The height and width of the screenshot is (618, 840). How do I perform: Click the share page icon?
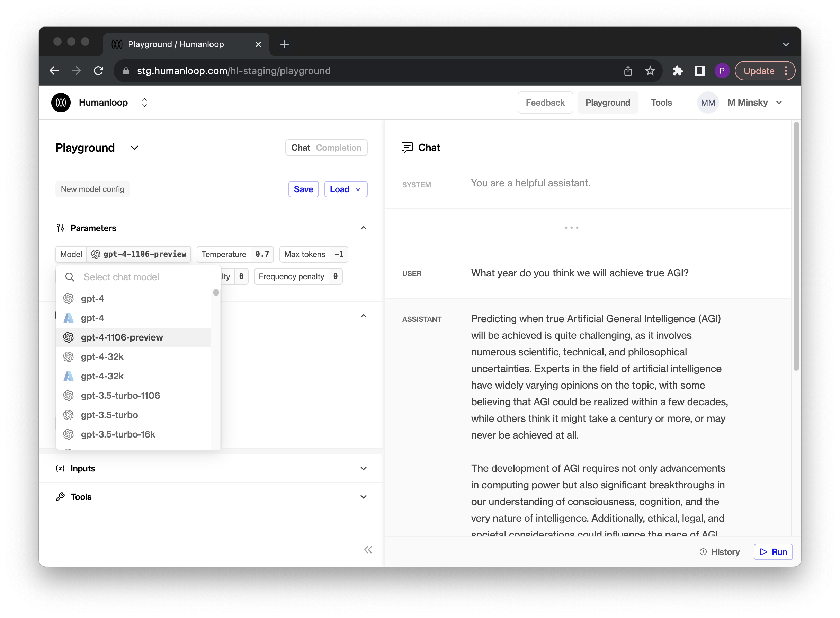tap(628, 71)
